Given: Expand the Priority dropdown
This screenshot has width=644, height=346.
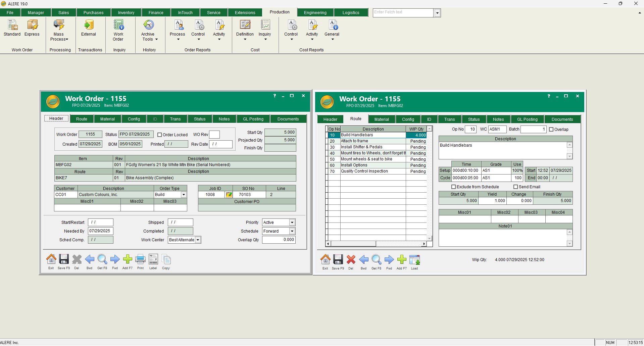Looking at the screenshot, I should 292,223.
